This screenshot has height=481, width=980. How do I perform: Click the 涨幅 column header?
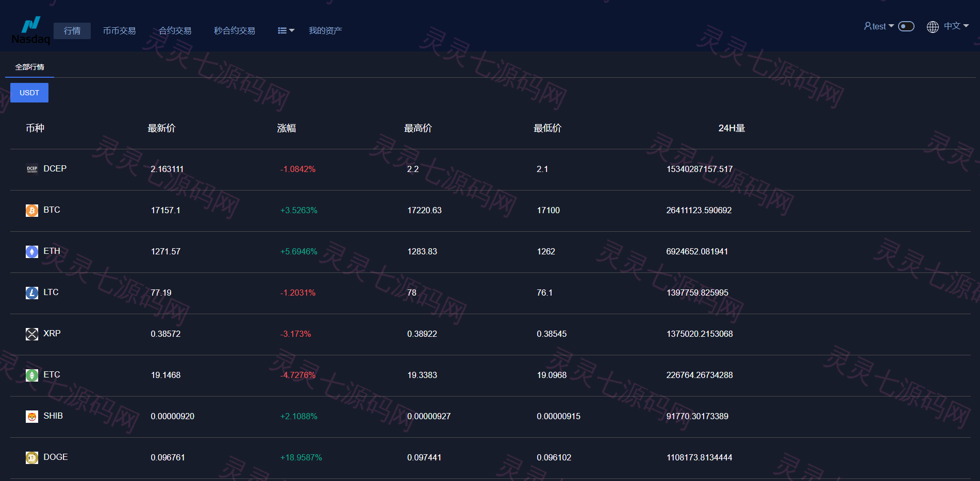(287, 128)
